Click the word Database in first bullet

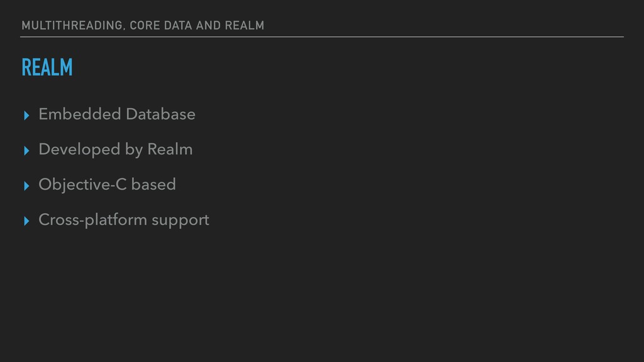pos(160,114)
